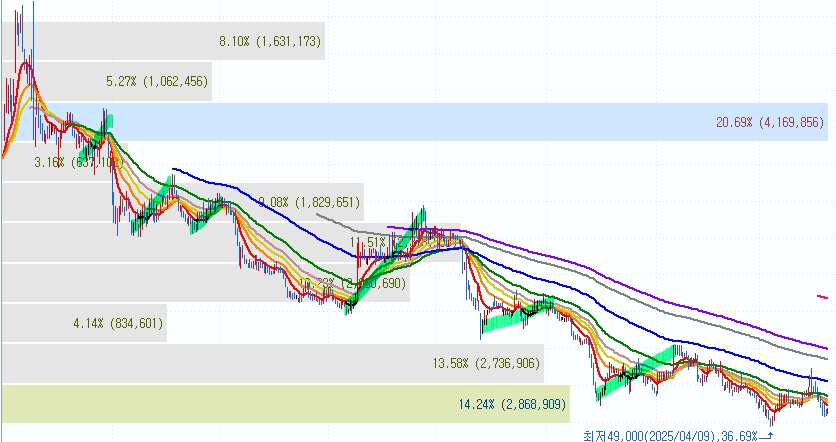This screenshot has width=836, height=442.
Task: Click the 최저 49,000 (2025/04/09) low price label
Action: point(660,436)
